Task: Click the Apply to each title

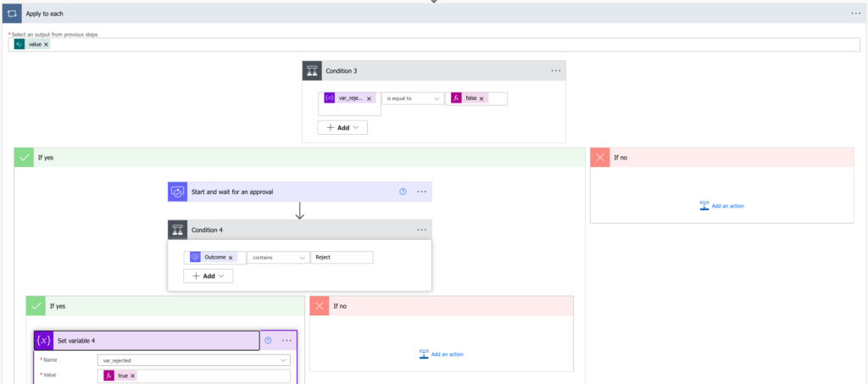Action: [x=44, y=14]
